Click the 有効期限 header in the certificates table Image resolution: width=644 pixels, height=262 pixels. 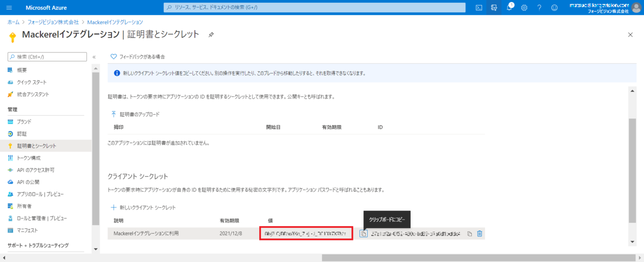point(332,128)
